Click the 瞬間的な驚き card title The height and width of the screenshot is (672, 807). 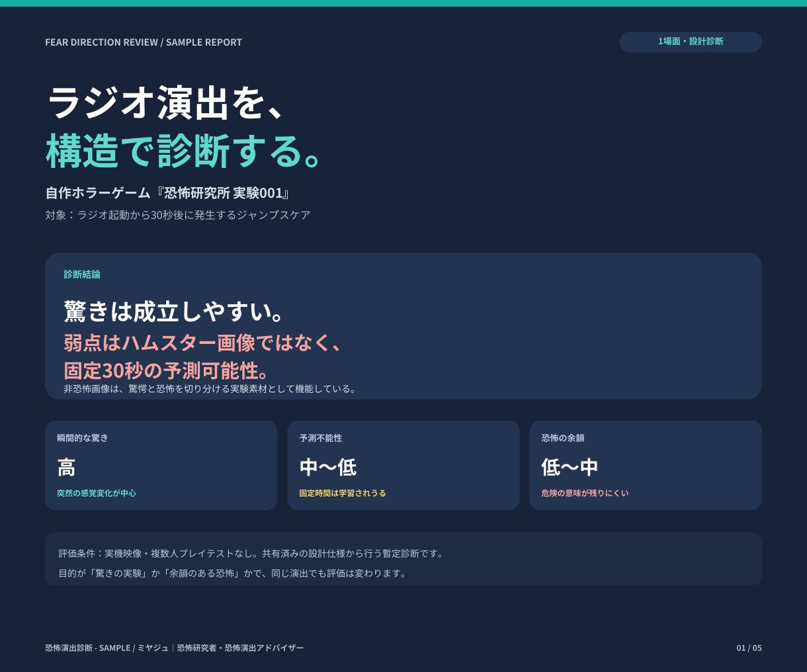(x=83, y=438)
